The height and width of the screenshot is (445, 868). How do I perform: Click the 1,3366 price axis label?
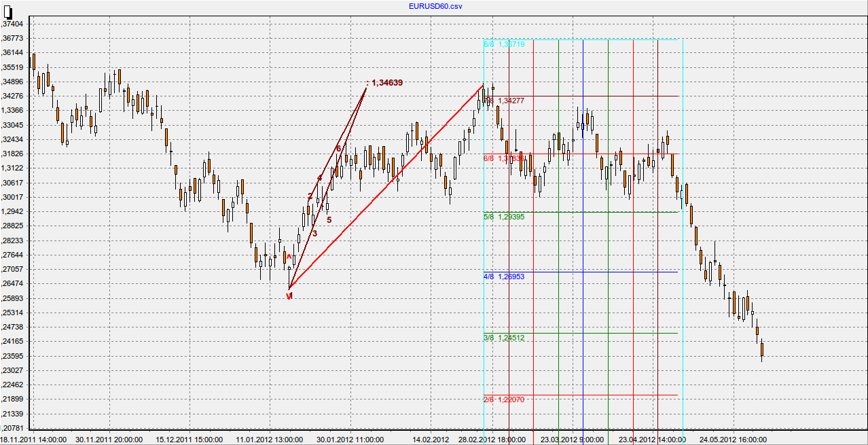13,110
